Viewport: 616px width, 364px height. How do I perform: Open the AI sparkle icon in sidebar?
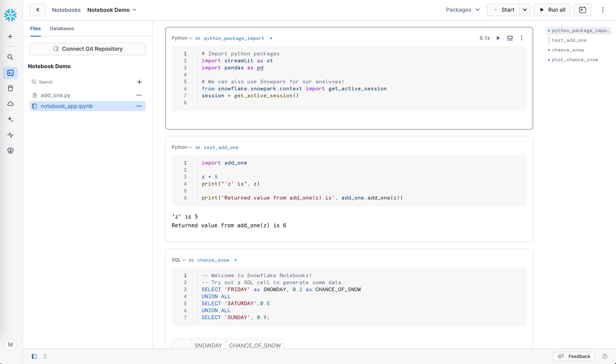(10, 119)
